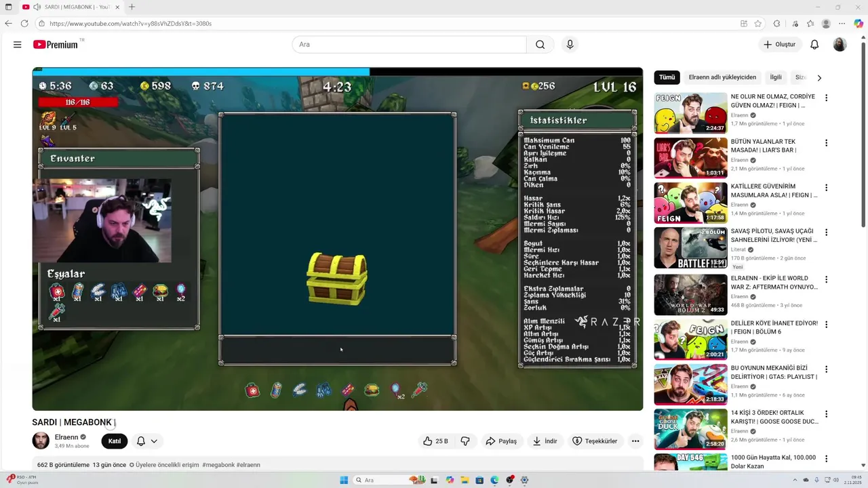Click the '662 B görüntüleme' description text

click(x=63, y=465)
